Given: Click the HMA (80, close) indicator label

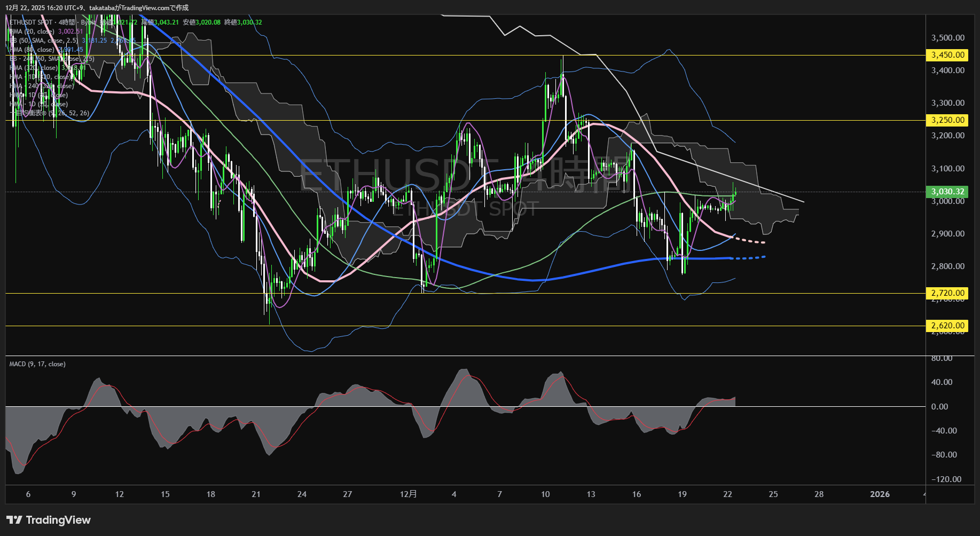Looking at the screenshot, I should (32, 50).
